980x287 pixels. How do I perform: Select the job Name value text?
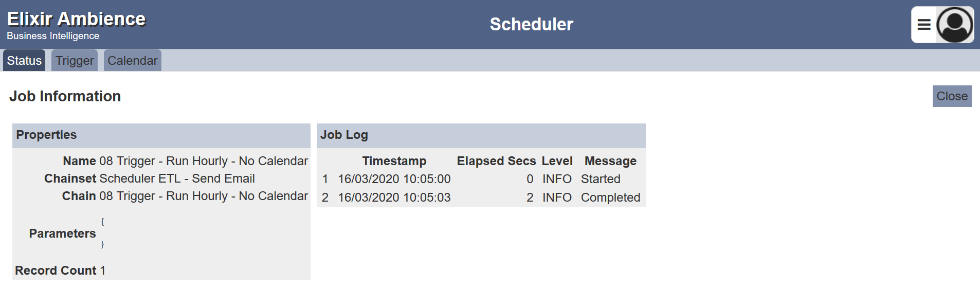(x=204, y=161)
